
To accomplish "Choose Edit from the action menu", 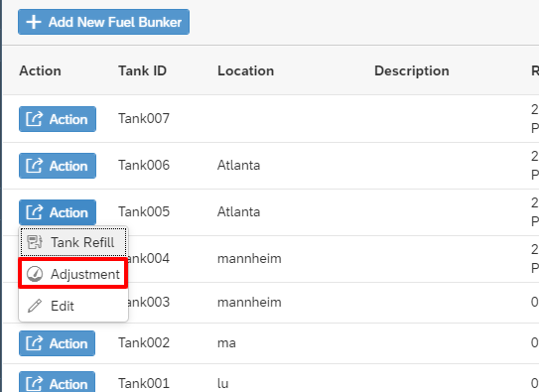I will [73, 306].
